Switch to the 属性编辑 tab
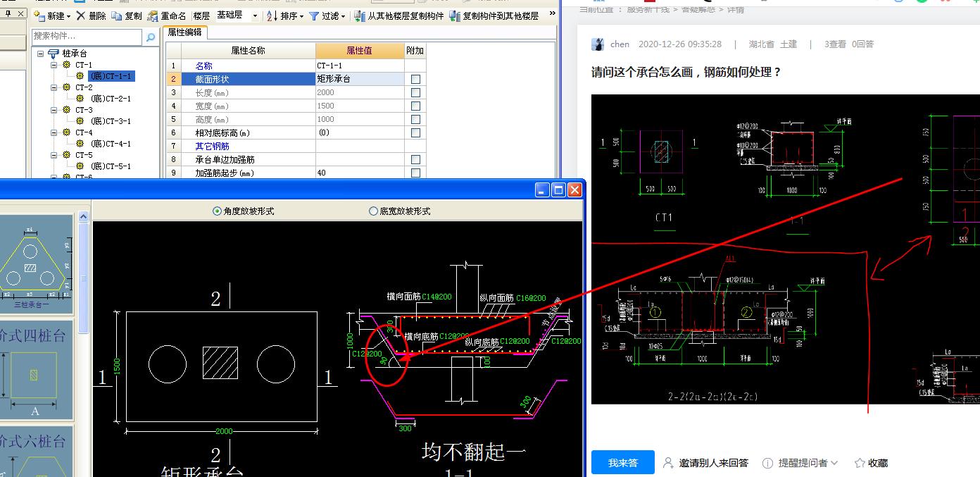The height and width of the screenshot is (477, 980). (184, 32)
